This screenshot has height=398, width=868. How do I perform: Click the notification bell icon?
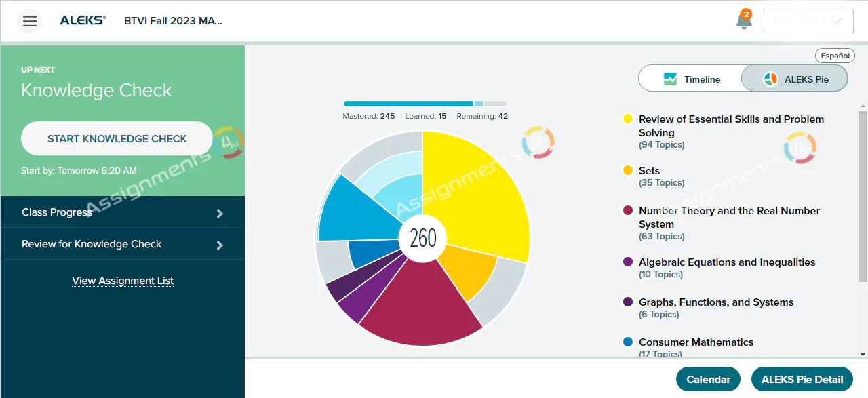(744, 20)
